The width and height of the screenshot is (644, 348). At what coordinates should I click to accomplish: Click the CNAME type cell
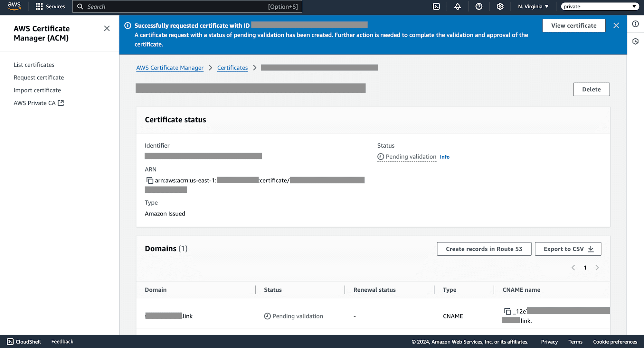point(453,316)
